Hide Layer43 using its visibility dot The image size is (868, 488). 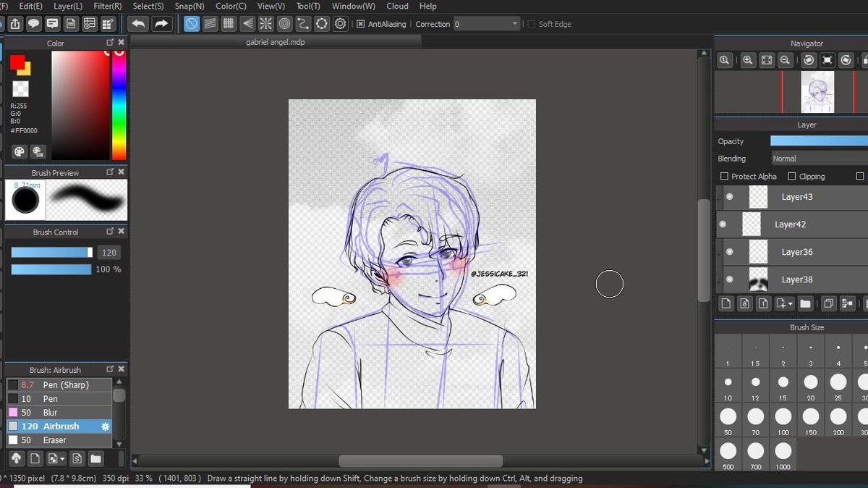pos(730,197)
